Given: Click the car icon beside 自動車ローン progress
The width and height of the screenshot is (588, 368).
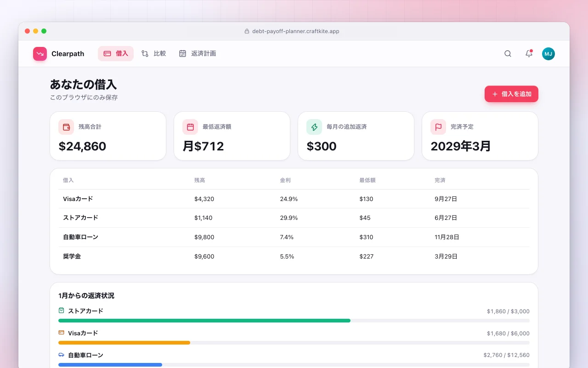Looking at the screenshot, I should point(62,355).
